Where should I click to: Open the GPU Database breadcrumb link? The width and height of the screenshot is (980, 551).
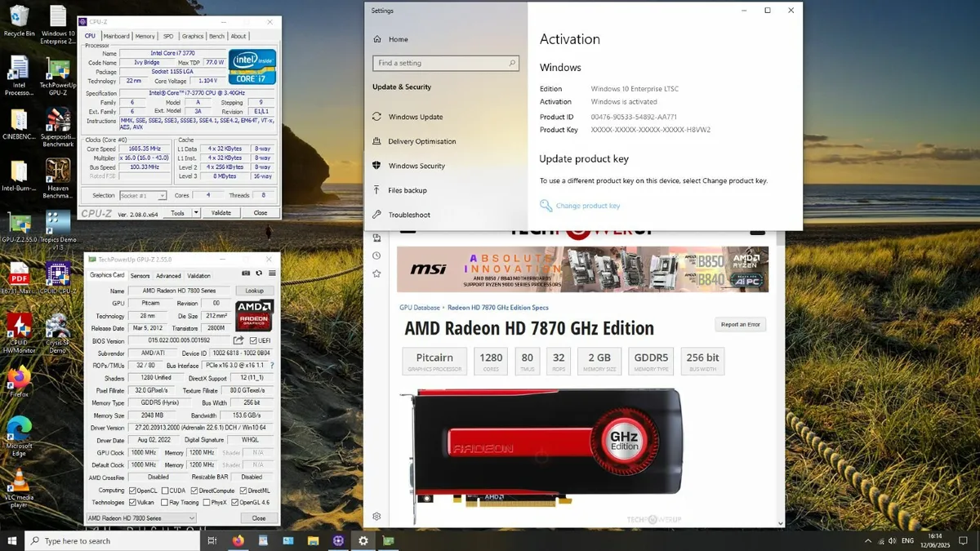(x=420, y=308)
